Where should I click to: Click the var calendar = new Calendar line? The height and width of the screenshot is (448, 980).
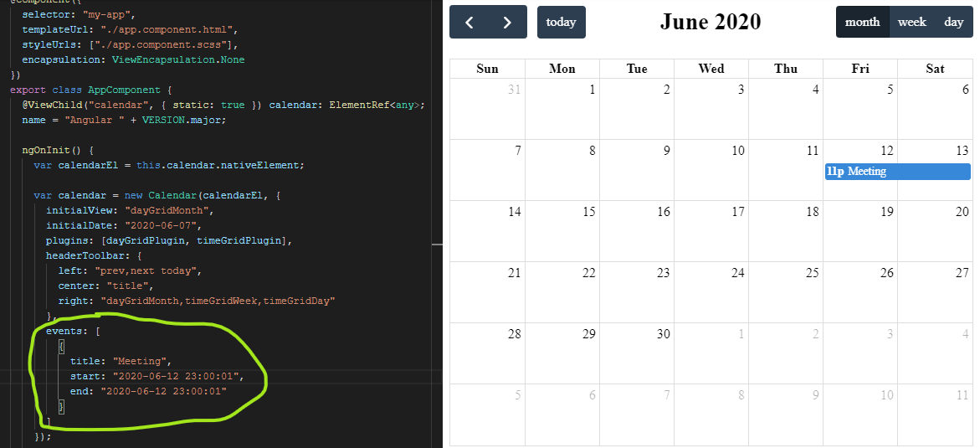157,196
